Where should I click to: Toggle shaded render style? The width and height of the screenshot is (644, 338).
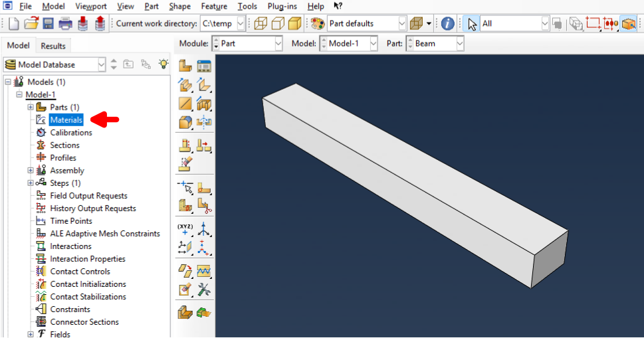(294, 24)
